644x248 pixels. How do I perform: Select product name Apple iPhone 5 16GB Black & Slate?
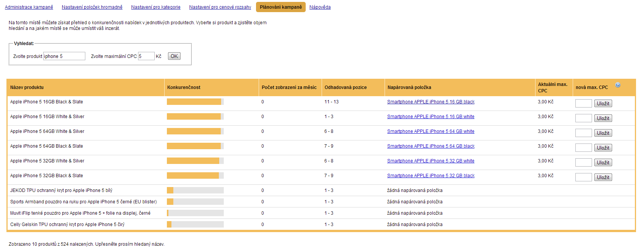click(47, 102)
